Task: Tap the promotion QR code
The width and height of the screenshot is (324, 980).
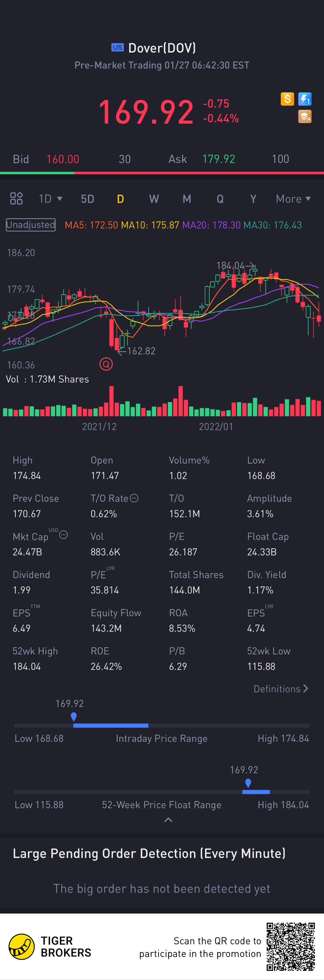Action: [x=291, y=947]
